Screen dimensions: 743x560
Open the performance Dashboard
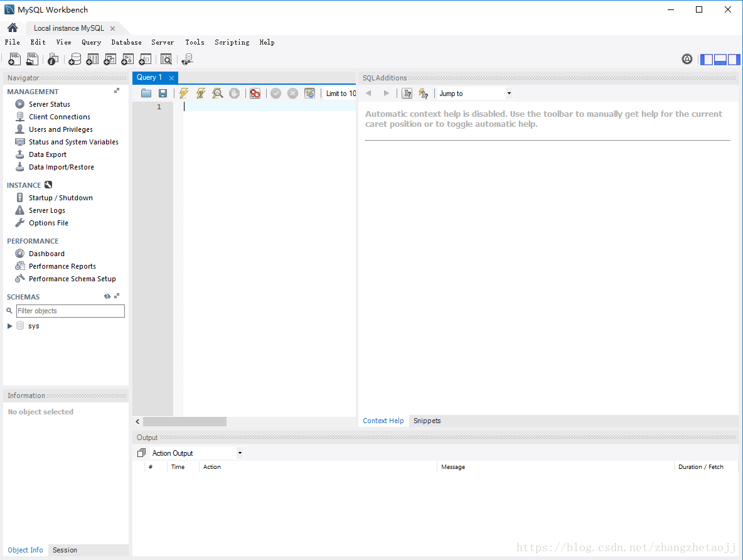[46, 254]
